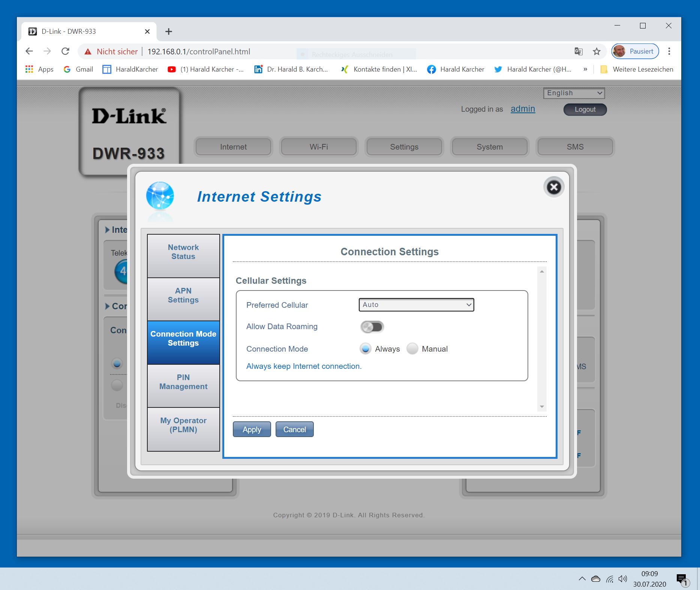Open the Xing Kontakte finden bookmark
The height and width of the screenshot is (590, 700).
pyautogui.click(x=379, y=69)
